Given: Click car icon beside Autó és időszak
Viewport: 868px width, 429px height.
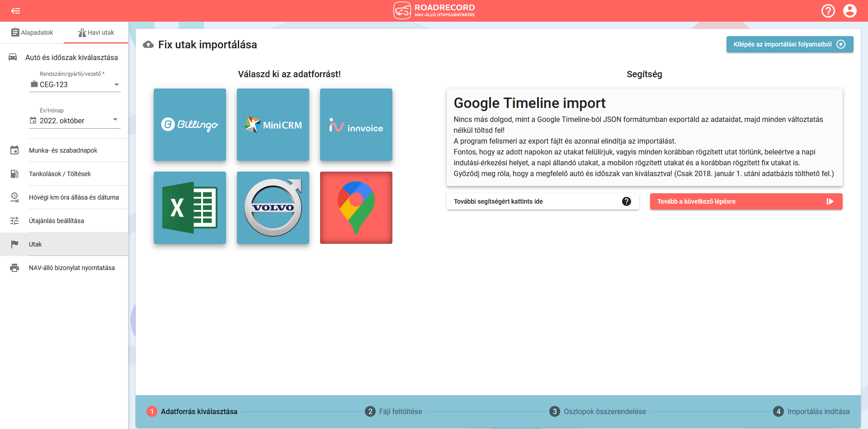Looking at the screenshot, I should click(x=13, y=57).
